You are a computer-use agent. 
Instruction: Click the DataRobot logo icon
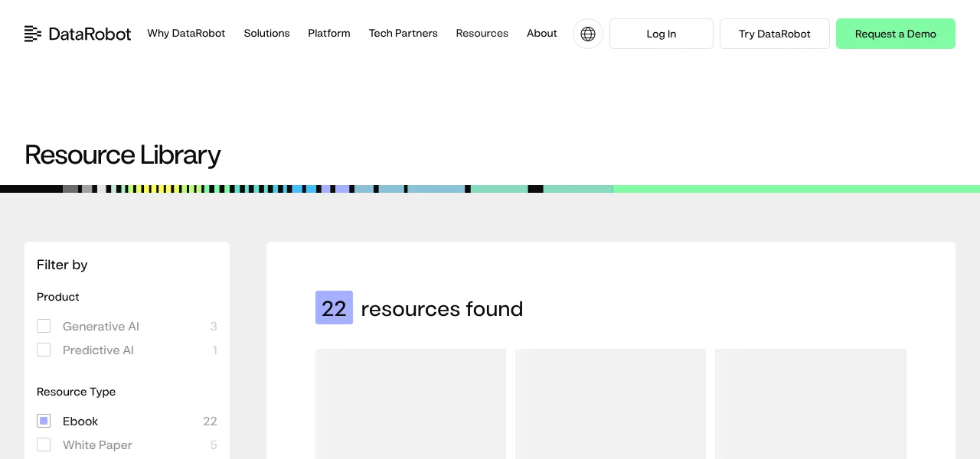click(x=33, y=34)
